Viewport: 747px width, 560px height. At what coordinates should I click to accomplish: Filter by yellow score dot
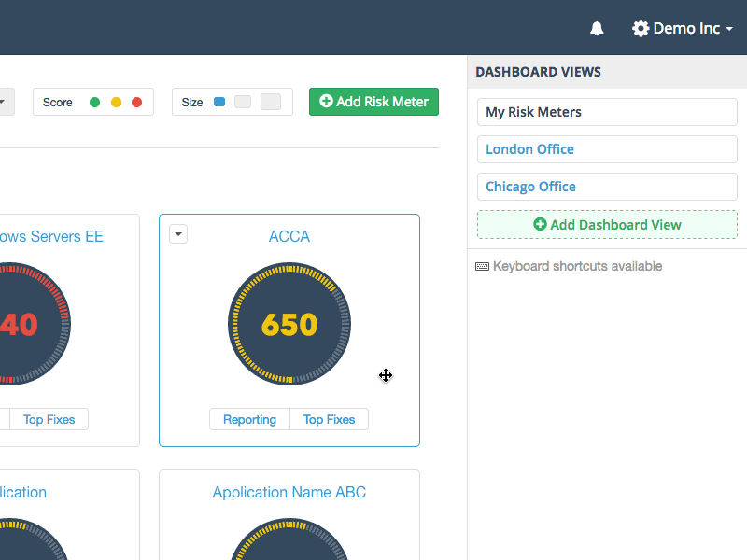click(116, 103)
